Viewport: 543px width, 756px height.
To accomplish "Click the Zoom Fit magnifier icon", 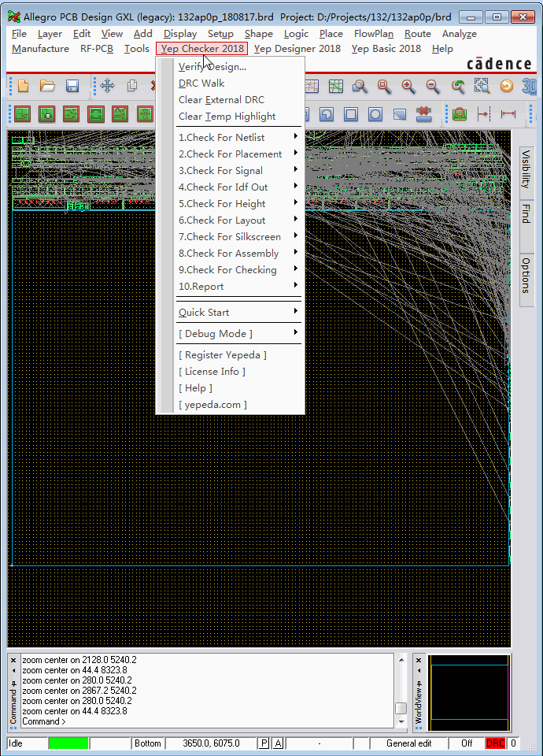I will coord(360,87).
